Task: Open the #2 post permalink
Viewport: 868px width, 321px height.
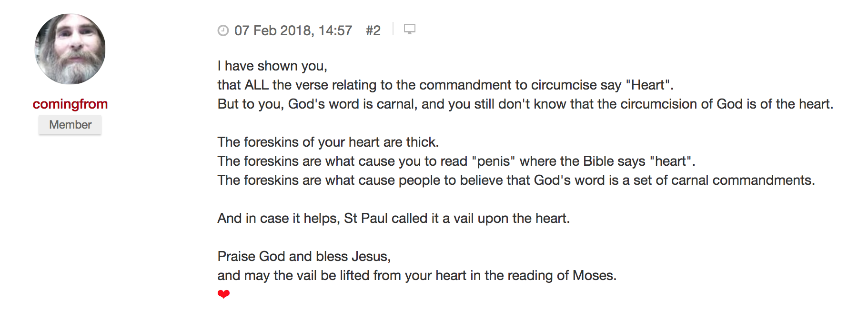Action: pos(373,30)
